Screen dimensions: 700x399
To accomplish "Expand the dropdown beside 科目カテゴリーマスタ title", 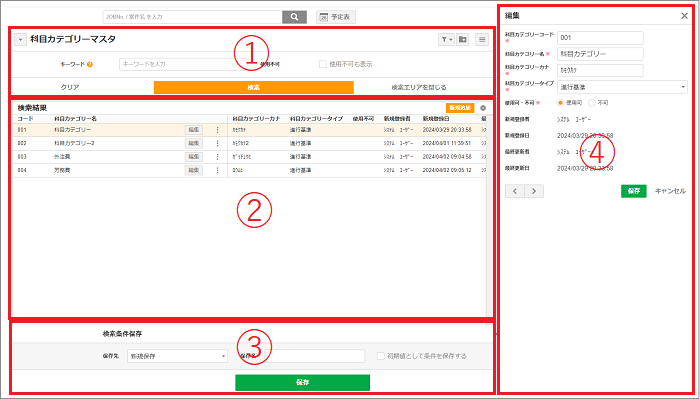I will point(20,40).
